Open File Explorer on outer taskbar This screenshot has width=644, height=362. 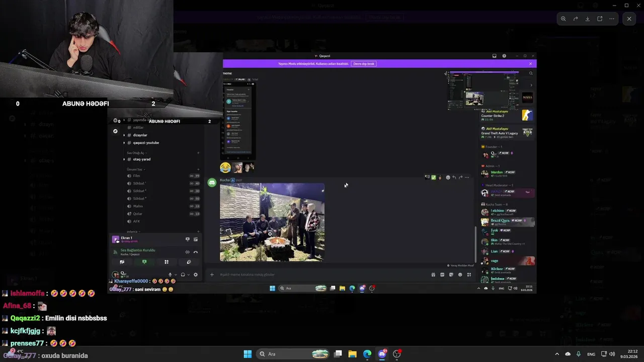pyautogui.click(x=352, y=354)
